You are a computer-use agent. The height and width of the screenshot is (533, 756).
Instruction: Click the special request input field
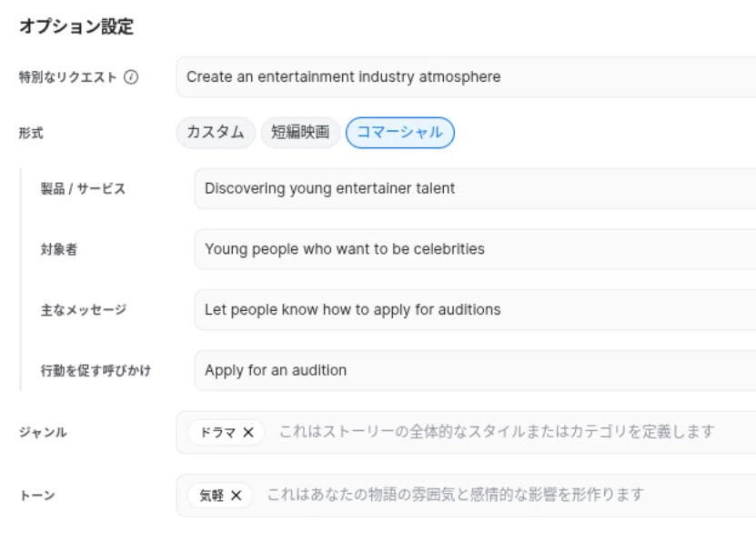coord(466,77)
